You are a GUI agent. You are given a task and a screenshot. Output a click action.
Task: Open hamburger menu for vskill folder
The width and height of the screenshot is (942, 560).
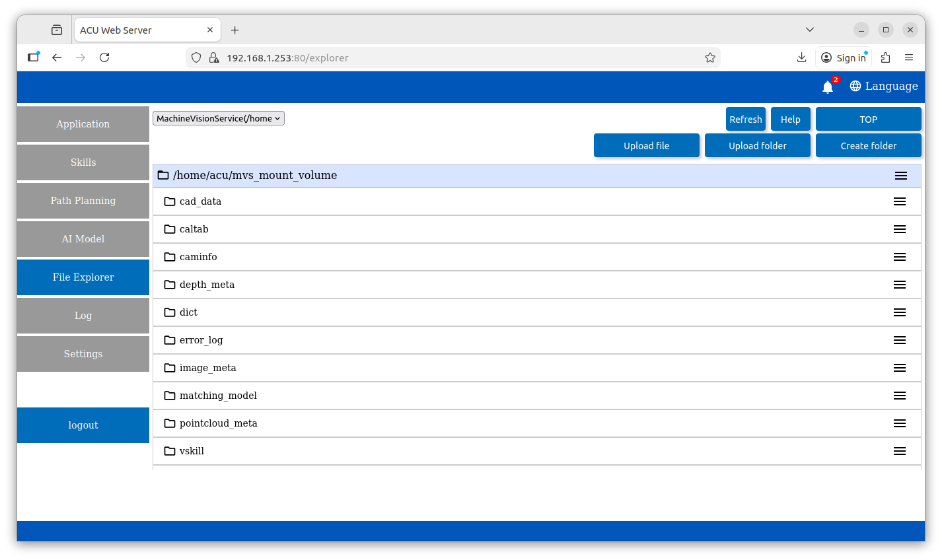coord(900,451)
